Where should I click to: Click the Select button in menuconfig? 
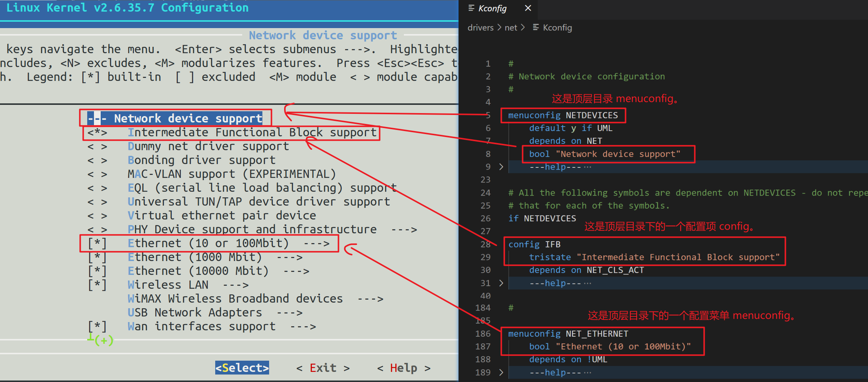point(242,368)
